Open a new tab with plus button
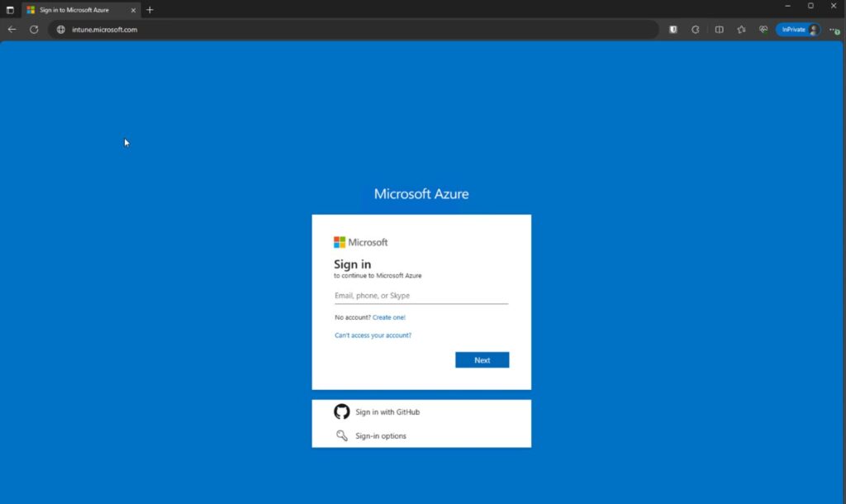The image size is (846, 504). coord(150,10)
